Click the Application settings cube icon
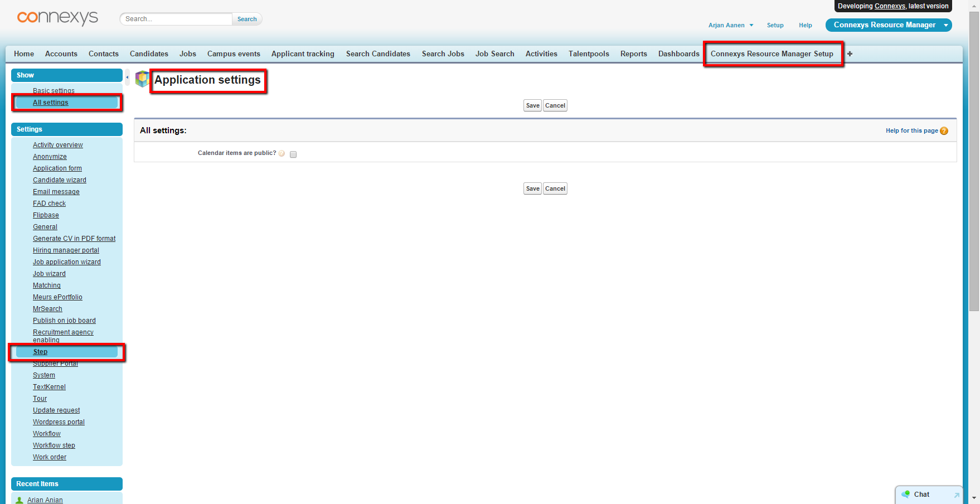The height and width of the screenshot is (504, 980). pyautogui.click(x=143, y=79)
